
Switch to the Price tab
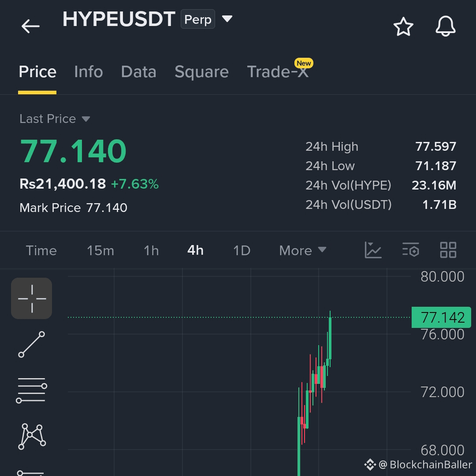[x=37, y=72]
